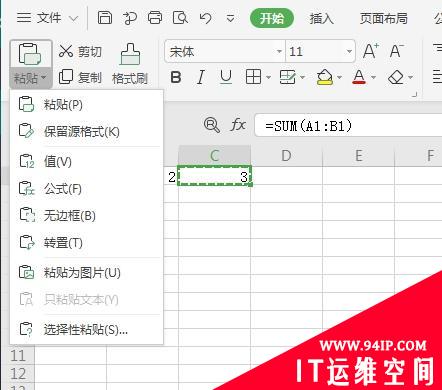This screenshot has width=442, height=390.
Task: Toggle Underline formatting
Action: pyautogui.click(x=226, y=77)
